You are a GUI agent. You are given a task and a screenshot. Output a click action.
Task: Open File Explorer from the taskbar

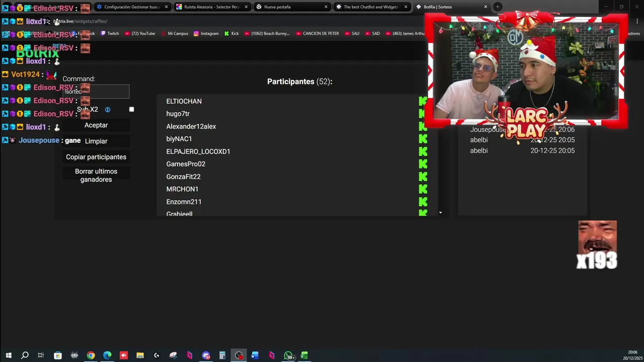coord(140,355)
